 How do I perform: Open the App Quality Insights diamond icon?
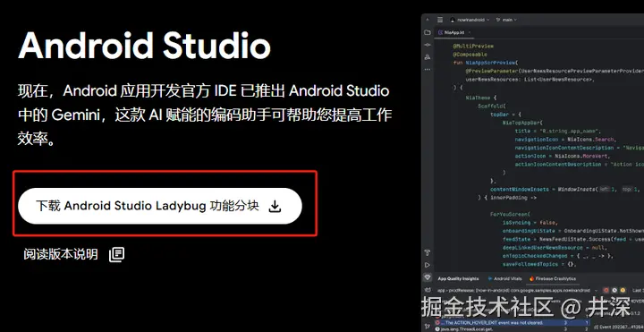(428, 277)
